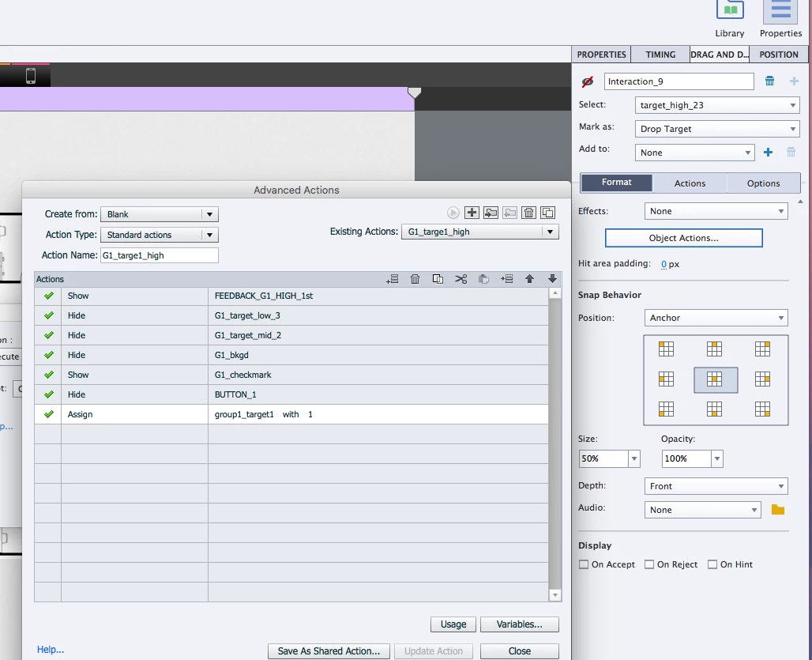Expand the Existing Actions dropdown
Viewport: 812px width, 660px height.
point(480,232)
